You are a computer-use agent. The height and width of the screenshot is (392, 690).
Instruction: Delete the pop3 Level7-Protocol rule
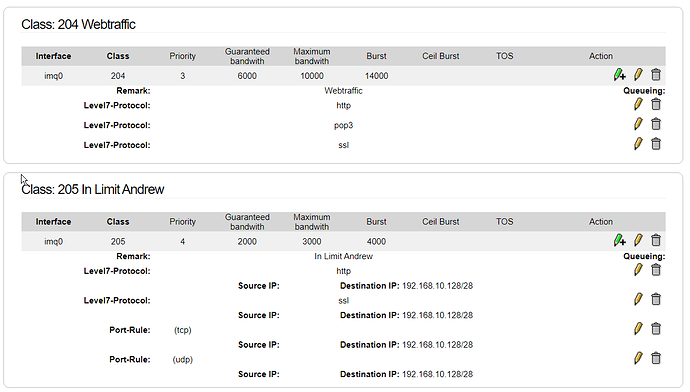(656, 124)
